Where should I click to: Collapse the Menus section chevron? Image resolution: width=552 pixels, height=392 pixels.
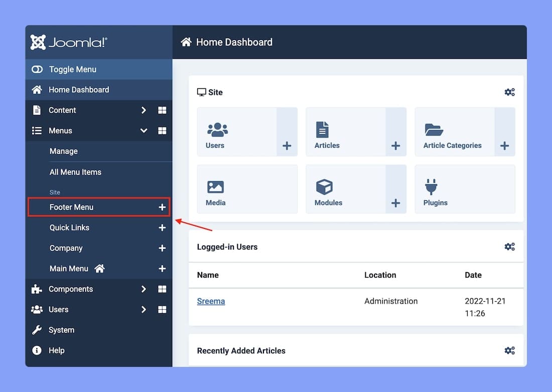(144, 130)
